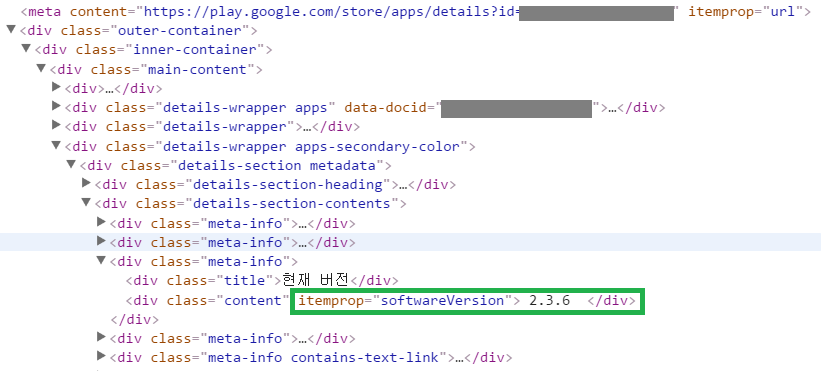Select the div class="title" opening tag

[x=204, y=282]
